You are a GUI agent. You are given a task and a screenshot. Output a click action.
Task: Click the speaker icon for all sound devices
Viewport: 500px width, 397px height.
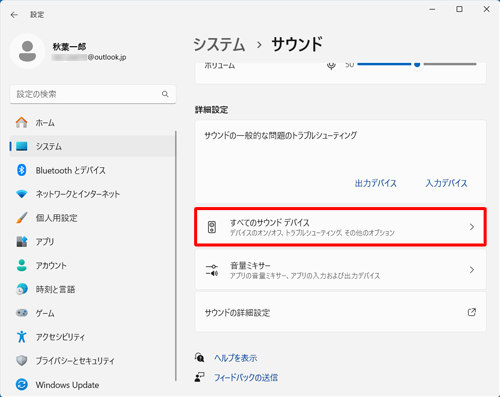(212, 227)
